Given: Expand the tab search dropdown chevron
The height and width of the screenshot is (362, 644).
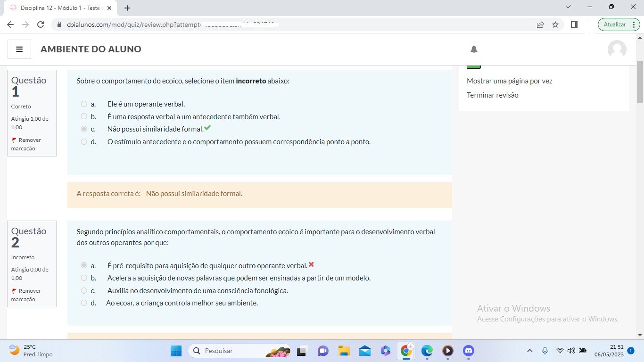Looking at the screenshot, I should click(568, 7).
